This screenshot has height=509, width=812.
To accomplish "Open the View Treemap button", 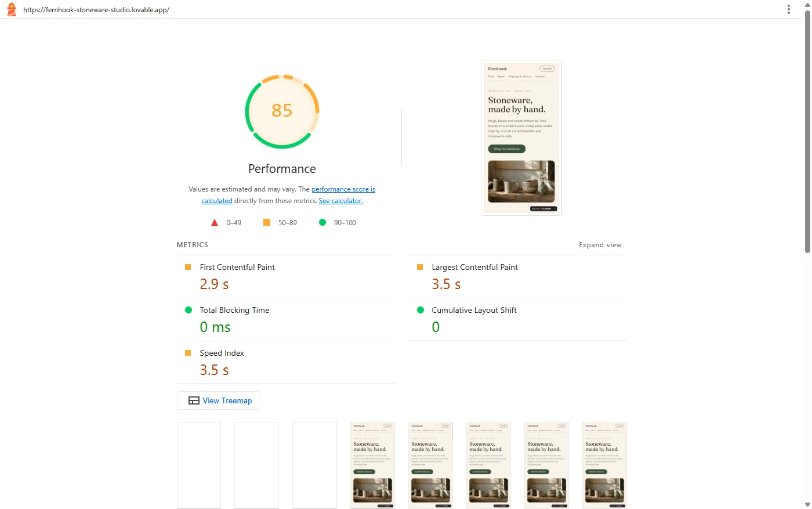I will click(x=218, y=400).
